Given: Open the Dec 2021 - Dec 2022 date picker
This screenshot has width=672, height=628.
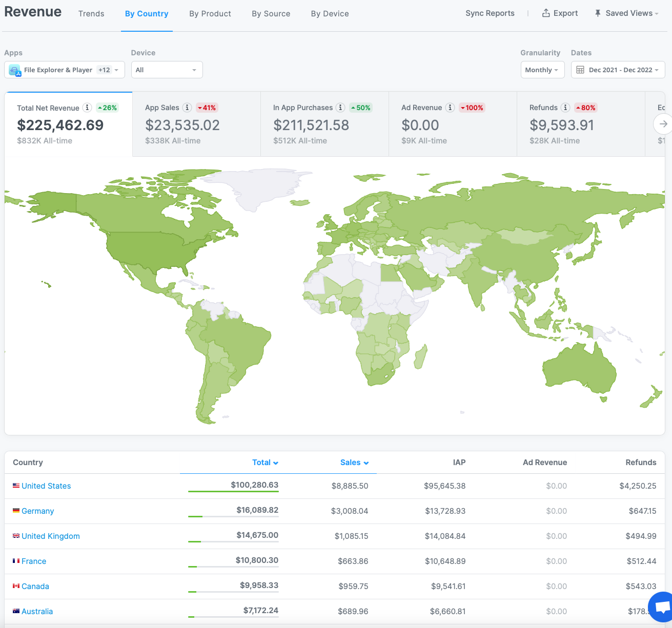Looking at the screenshot, I should point(618,70).
